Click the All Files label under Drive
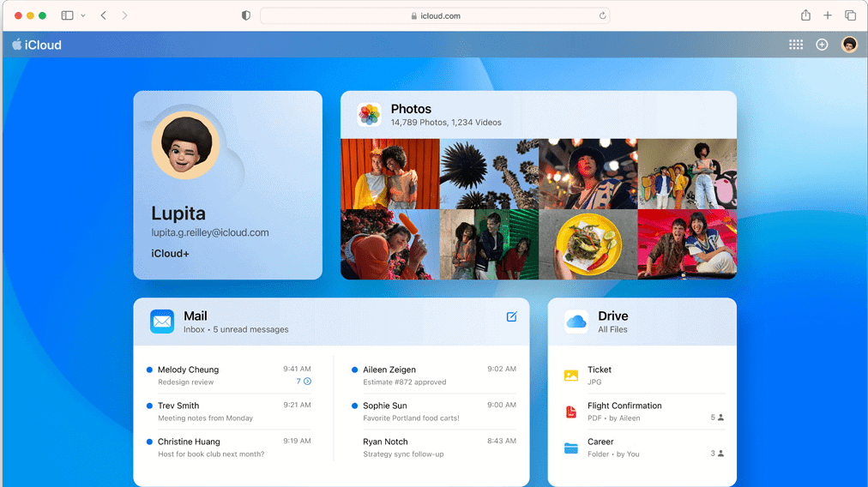This screenshot has width=868, height=487. pos(612,329)
